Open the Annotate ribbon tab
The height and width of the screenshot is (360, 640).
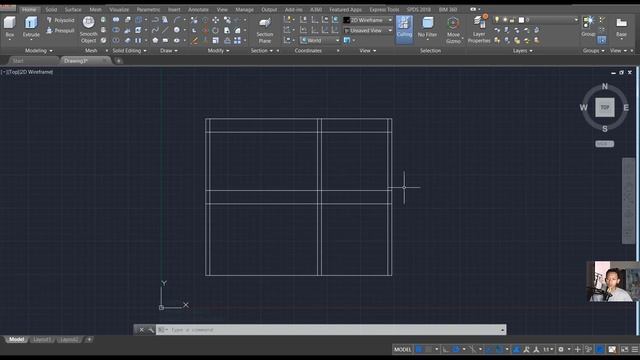198,9
